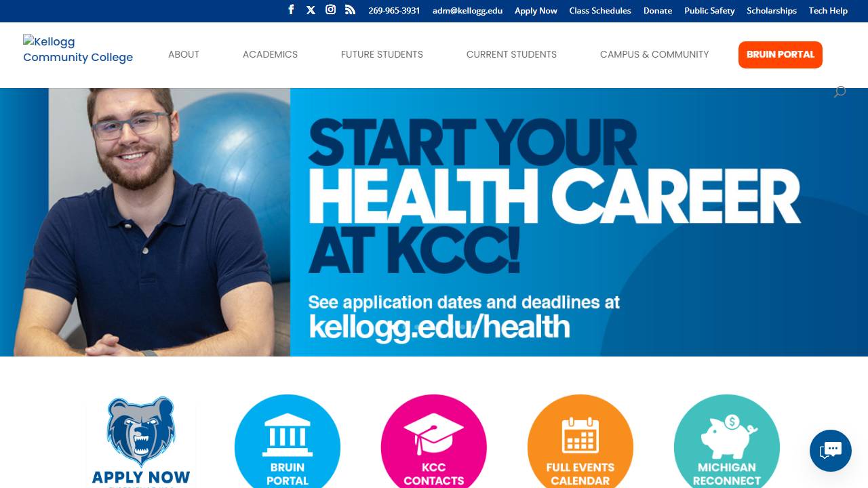Open the Full Events Calendar icon
Screen dimensions: 868x488
click(x=580, y=442)
